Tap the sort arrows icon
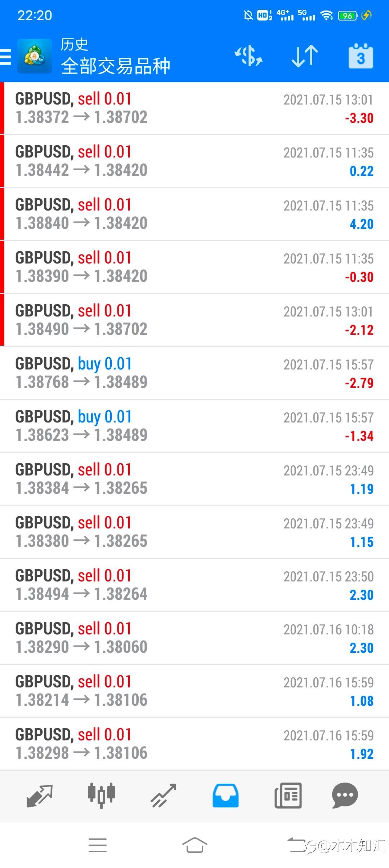This screenshot has height=868, width=389. pos(304,56)
